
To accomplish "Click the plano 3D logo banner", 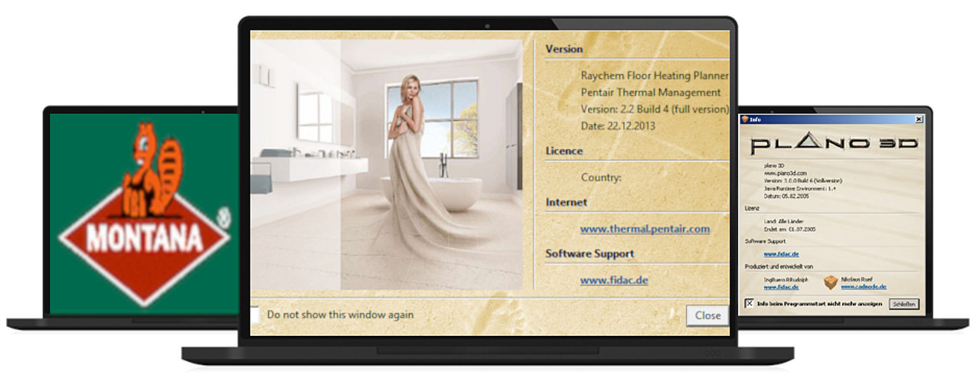I will (835, 143).
